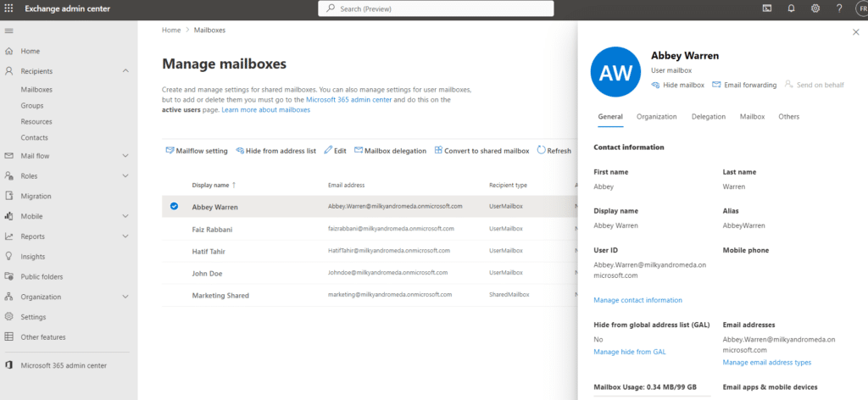Image resolution: width=868 pixels, height=400 pixels.
Task: Refresh the mailbox list
Action: [554, 151]
